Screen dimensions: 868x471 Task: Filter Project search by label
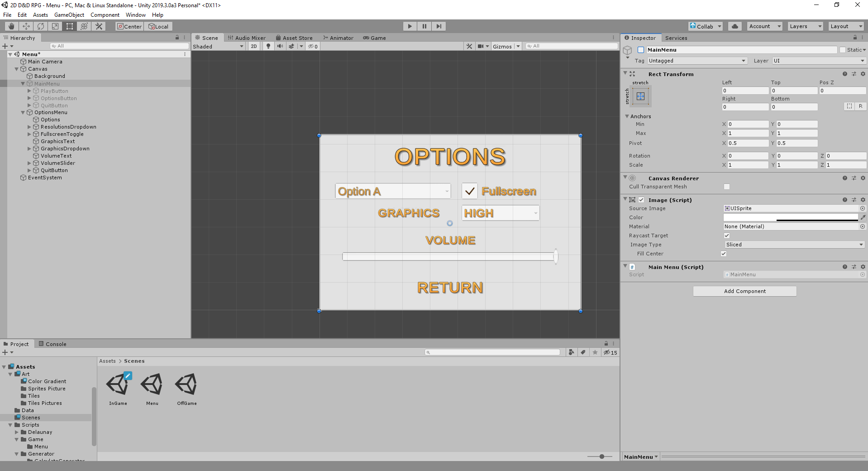583,352
